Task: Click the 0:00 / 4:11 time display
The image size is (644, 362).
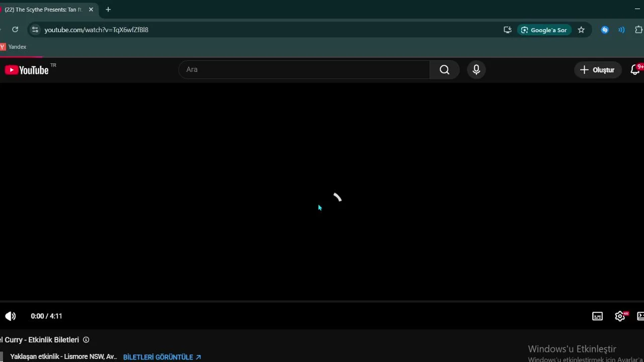Action: [x=46, y=316]
